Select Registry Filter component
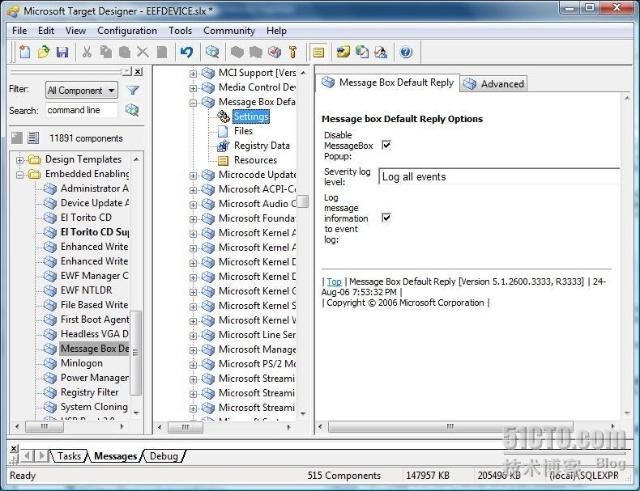640x491 pixels. coord(89,392)
